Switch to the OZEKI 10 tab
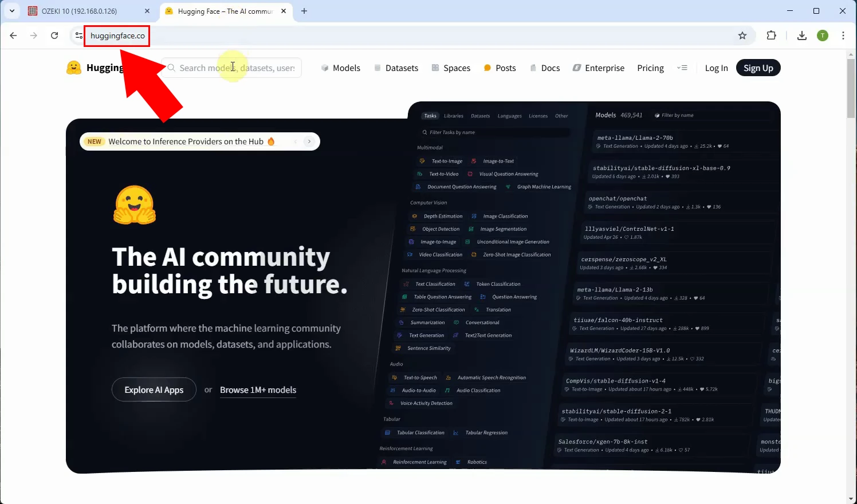 point(89,11)
